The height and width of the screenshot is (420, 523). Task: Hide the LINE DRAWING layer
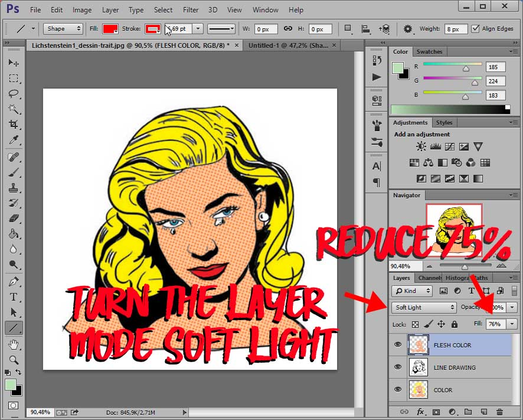click(398, 367)
